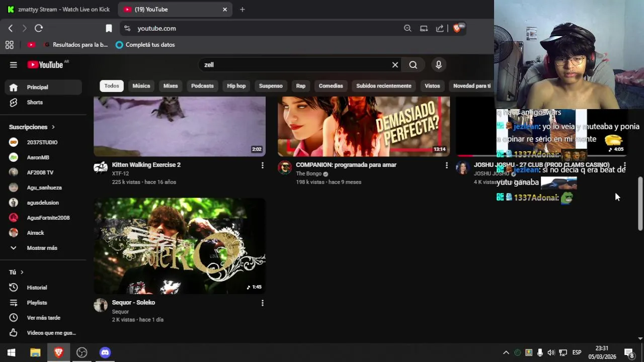Click the share icon in the address bar

point(440,29)
